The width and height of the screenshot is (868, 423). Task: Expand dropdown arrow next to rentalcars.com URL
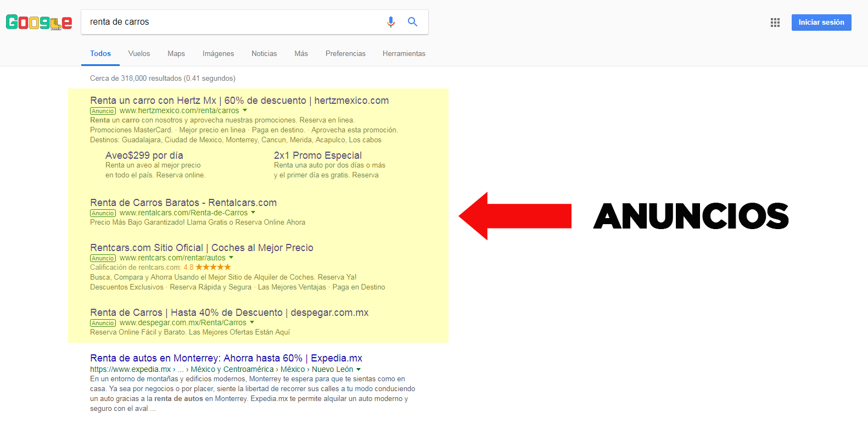tap(253, 213)
